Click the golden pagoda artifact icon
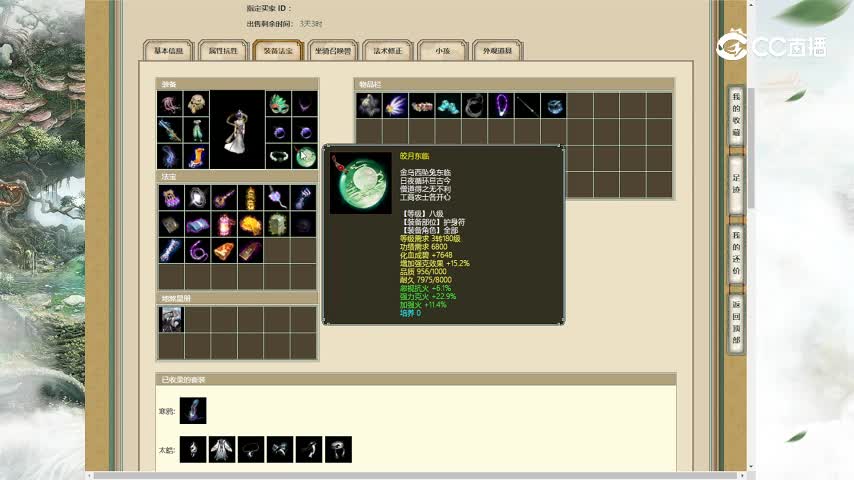Image resolution: width=854 pixels, height=480 pixels. point(250,198)
